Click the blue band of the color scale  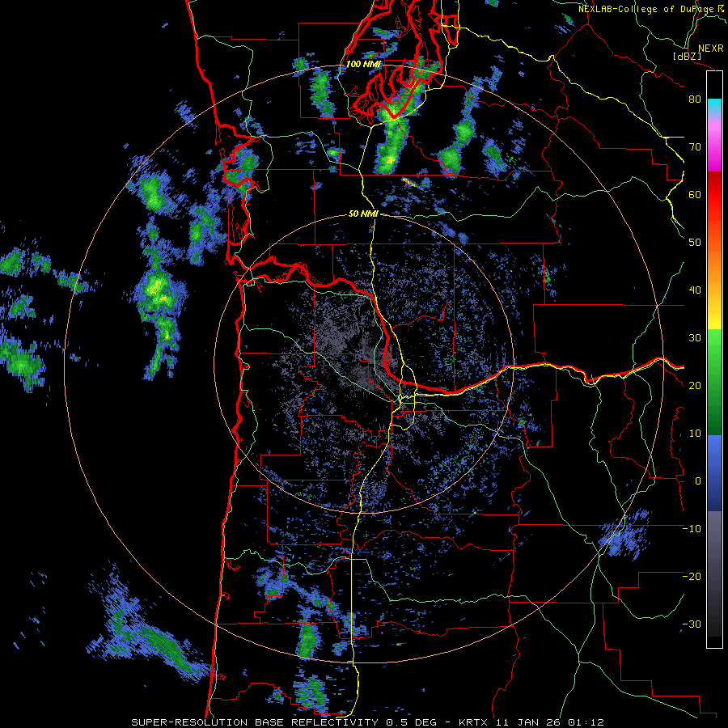tap(714, 473)
